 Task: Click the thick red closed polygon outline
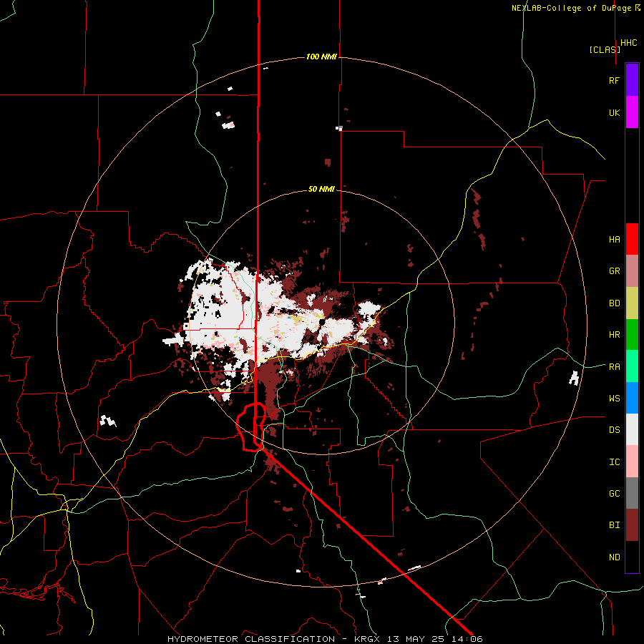(x=250, y=427)
